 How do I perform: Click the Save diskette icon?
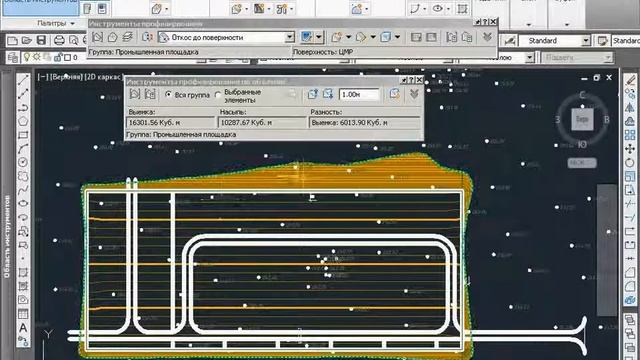pos(41,40)
